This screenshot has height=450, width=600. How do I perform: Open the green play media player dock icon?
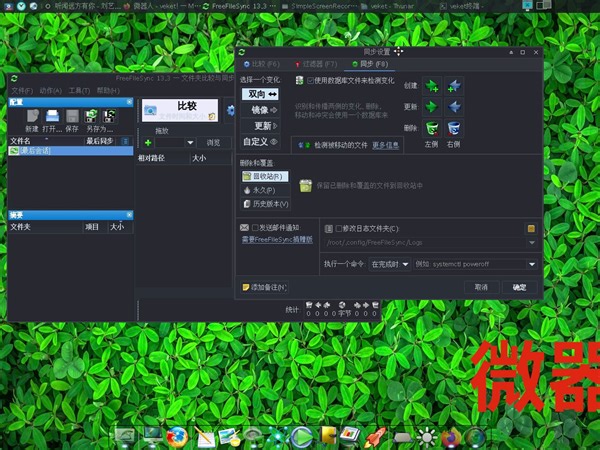pyautogui.click(x=302, y=437)
